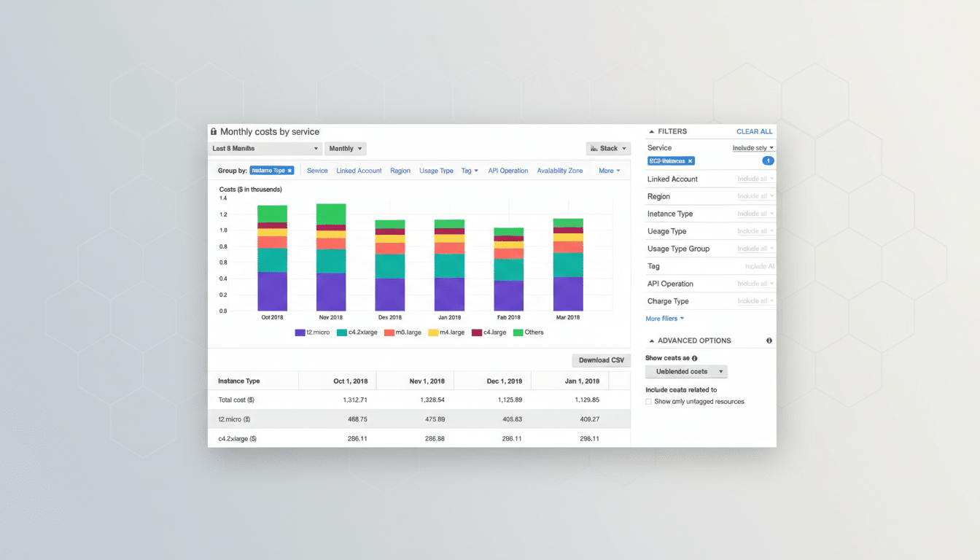Collapse the Advanced Options section

click(x=651, y=341)
